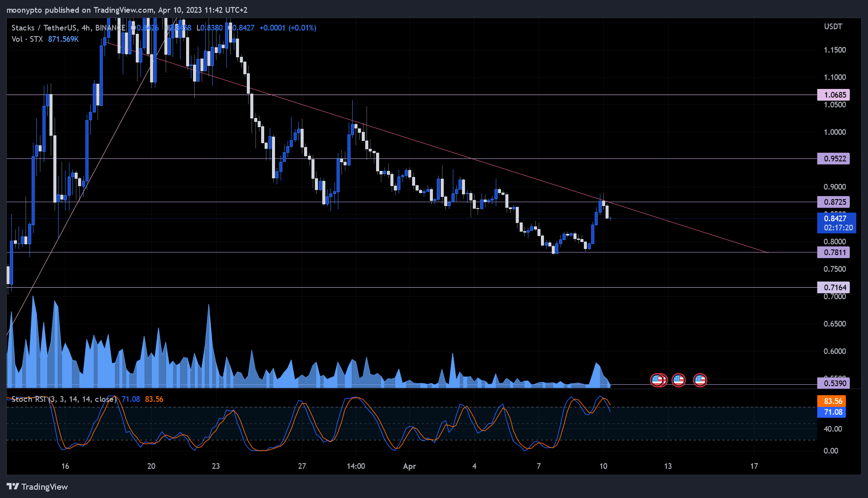Viewport: 868px width, 498px height.
Task: Click the TradingView logo at bottom left
Action: tap(37, 487)
